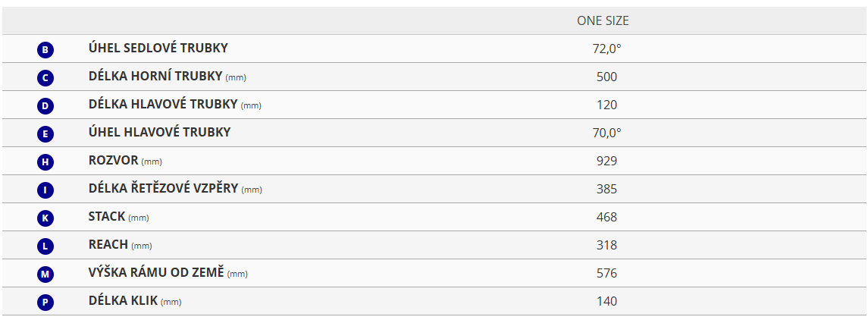Select the K badge icon beside STACK
This screenshot has width=868, height=320.
pos(45,218)
